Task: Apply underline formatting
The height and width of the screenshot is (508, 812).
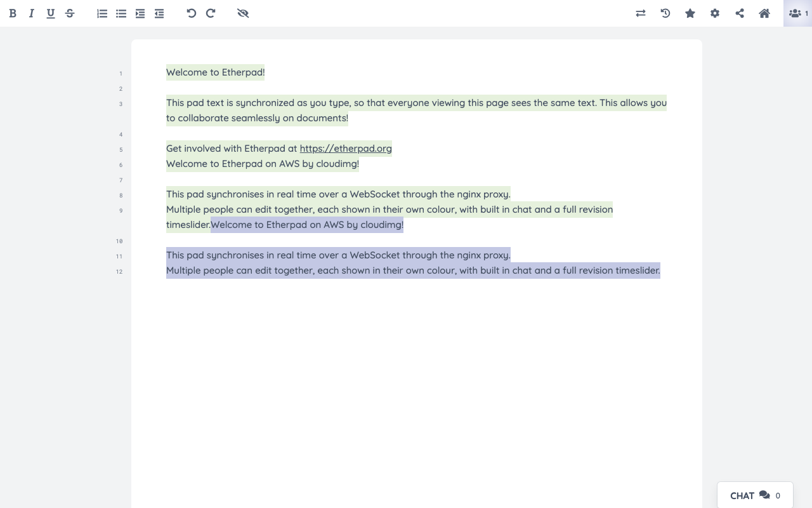Action: coord(51,13)
